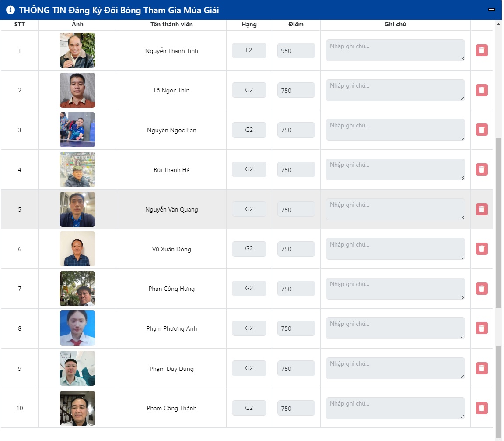Delete member Nguyễn Thanh Tình using trash icon

click(x=482, y=50)
